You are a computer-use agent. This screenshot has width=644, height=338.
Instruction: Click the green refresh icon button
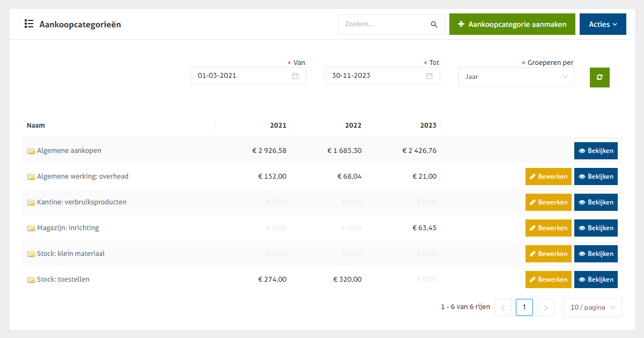[599, 77]
